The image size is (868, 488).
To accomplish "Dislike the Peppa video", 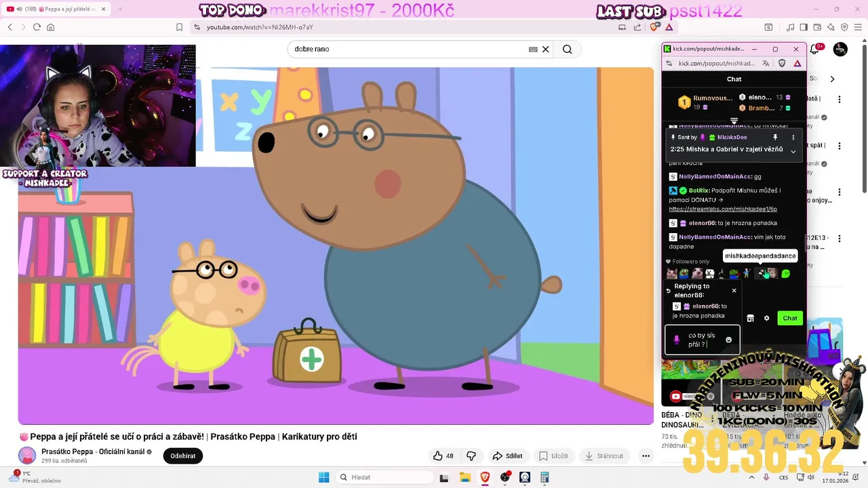I will 471,456.
